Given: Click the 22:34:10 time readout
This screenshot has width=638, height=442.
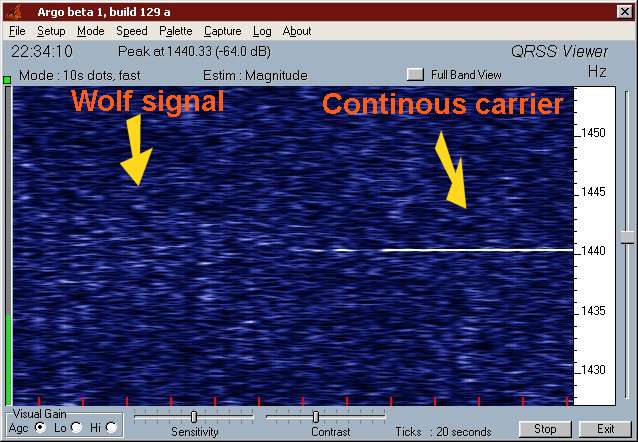Looking at the screenshot, I should [x=42, y=52].
